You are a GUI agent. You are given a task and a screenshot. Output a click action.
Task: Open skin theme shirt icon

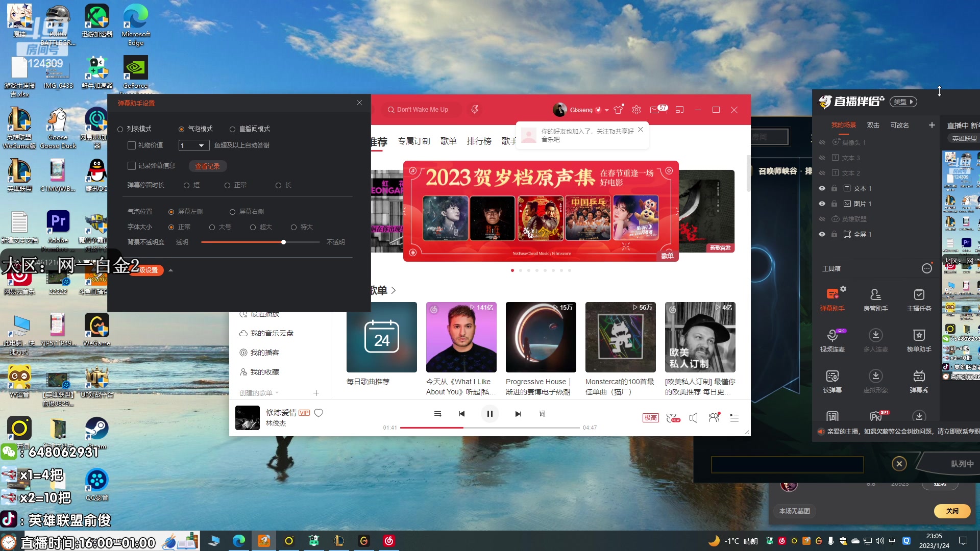tap(619, 109)
